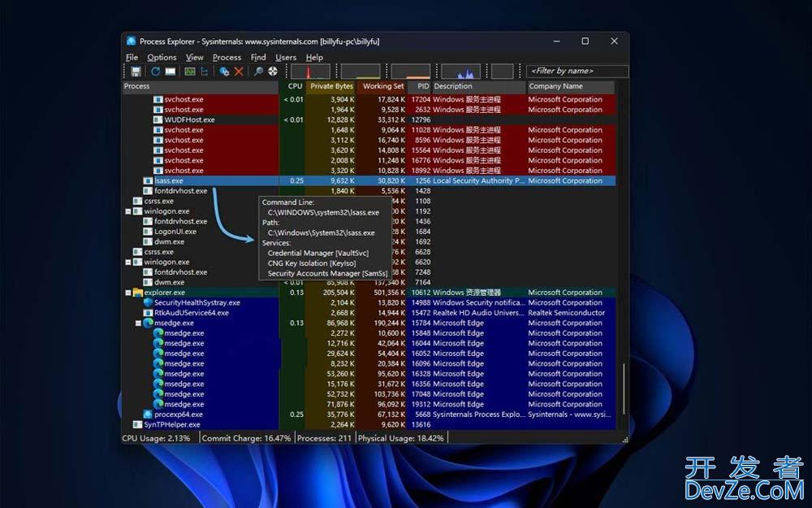Viewport: 812px width, 508px height.
Task: Select the lsass.exe process row
Action: [369, 181]
